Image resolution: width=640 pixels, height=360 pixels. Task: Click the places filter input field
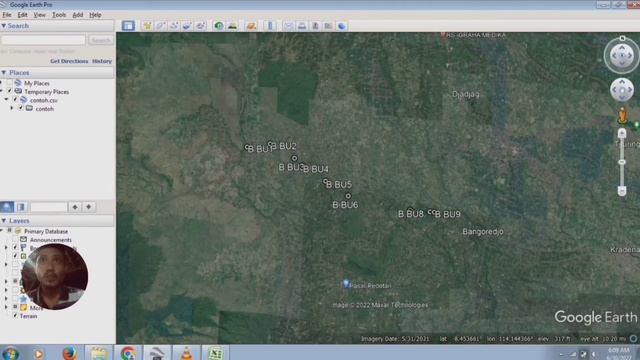[49, 207]
